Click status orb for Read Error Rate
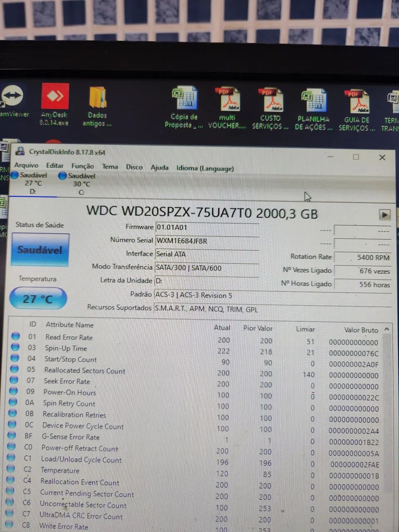 (x=15, y=336)
